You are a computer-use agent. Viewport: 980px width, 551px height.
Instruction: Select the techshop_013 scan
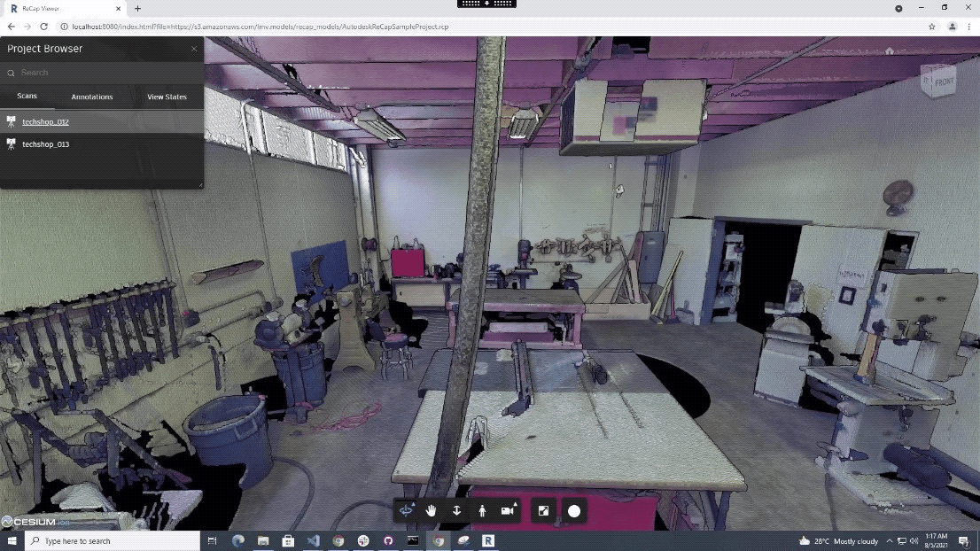pos(45,144)
